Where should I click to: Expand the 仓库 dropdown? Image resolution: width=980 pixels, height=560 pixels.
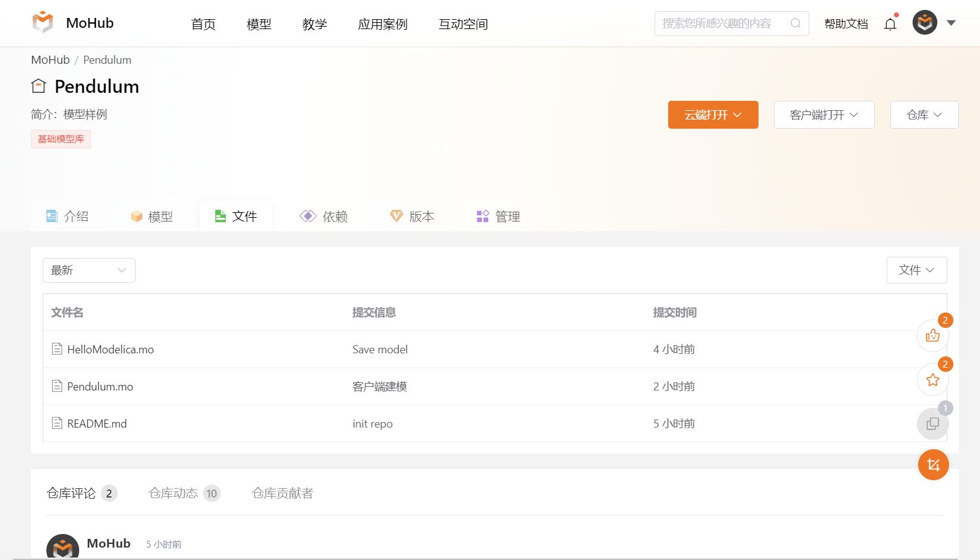(924, 115)
